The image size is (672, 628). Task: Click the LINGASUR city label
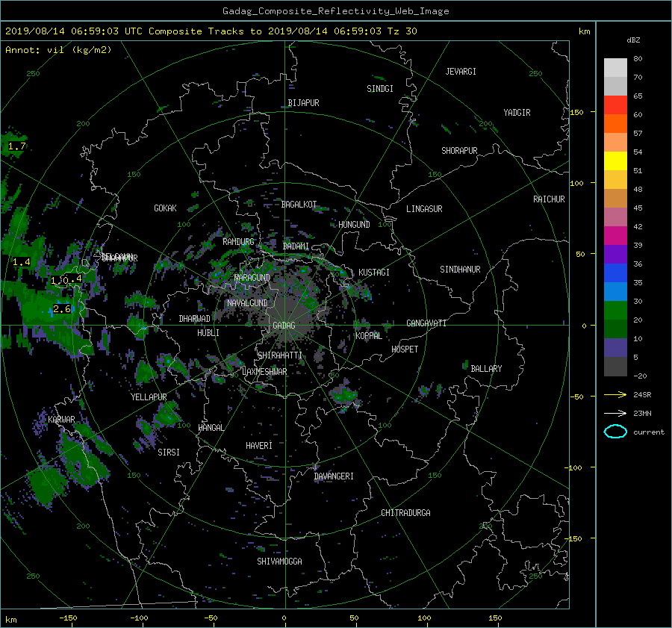424,209
